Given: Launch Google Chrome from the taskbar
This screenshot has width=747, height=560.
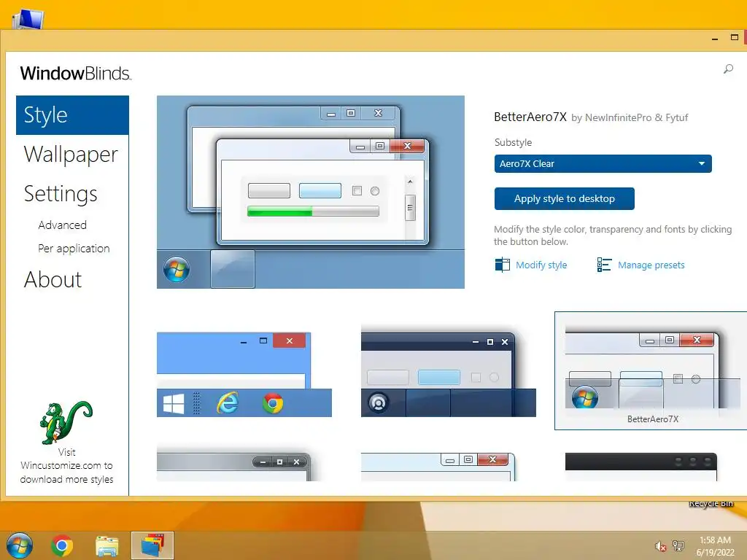Looking at the screenshot, I should 62,545.
